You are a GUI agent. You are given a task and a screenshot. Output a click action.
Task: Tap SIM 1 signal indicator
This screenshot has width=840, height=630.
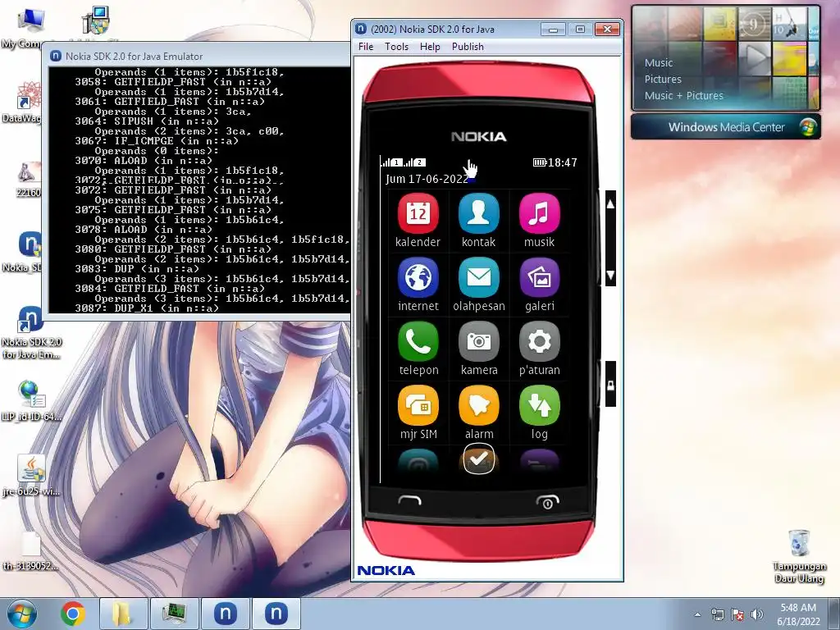391,162
